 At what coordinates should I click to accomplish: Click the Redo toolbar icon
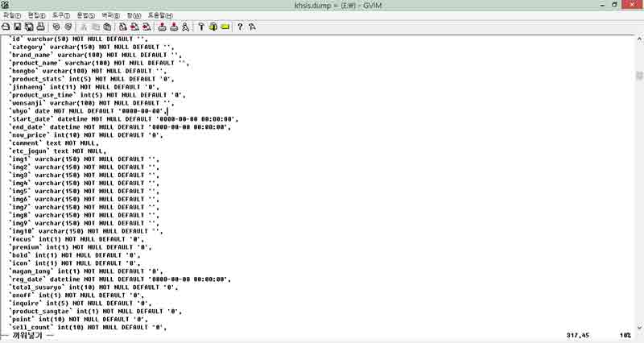pos(68,27)
